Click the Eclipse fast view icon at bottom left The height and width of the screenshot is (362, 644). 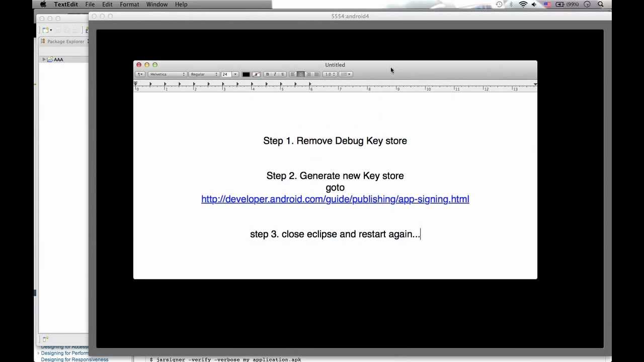click(45, 339)
